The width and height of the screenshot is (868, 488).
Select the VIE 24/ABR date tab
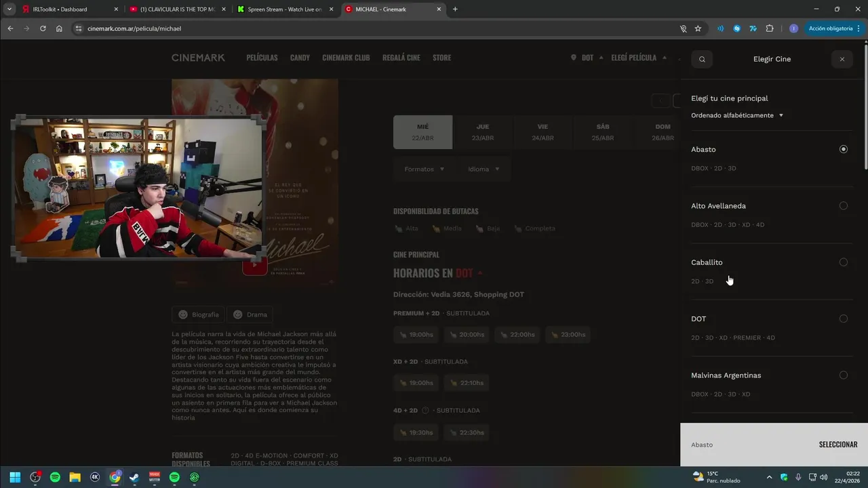tap(542, 132)
